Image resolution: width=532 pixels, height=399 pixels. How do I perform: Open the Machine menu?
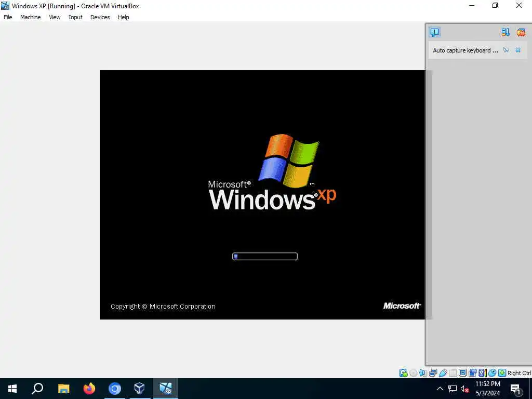click(30, 17)
